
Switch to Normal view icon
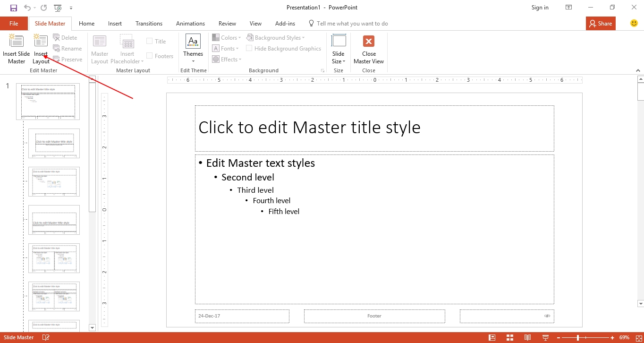coord(492,337)
